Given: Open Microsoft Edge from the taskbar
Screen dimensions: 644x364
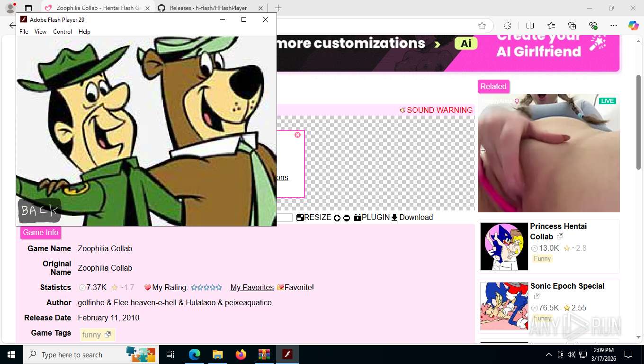Looking at the screenshot, I should tap(195, 355).
